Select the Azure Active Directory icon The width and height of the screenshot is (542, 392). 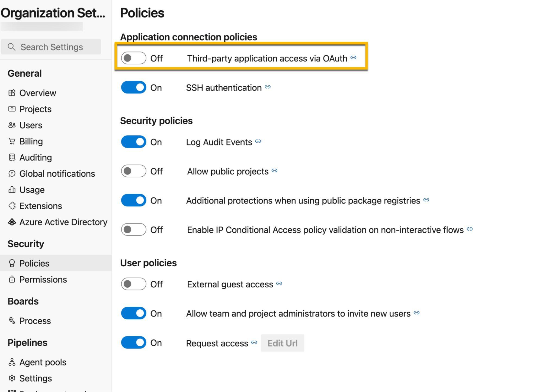(x=12, y=222)
